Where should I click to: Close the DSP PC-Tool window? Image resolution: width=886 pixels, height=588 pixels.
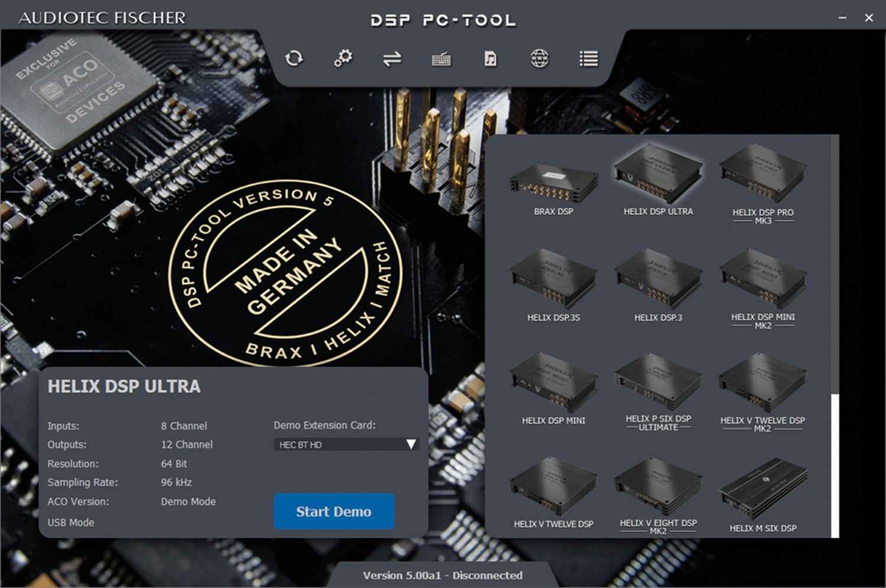click(x=869, y=18)
